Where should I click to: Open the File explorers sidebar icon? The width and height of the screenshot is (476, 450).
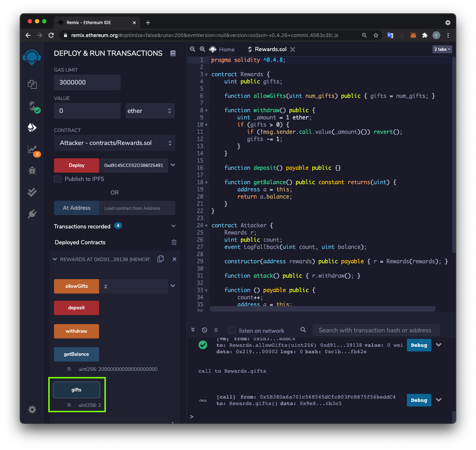click(x=32, y=84)
